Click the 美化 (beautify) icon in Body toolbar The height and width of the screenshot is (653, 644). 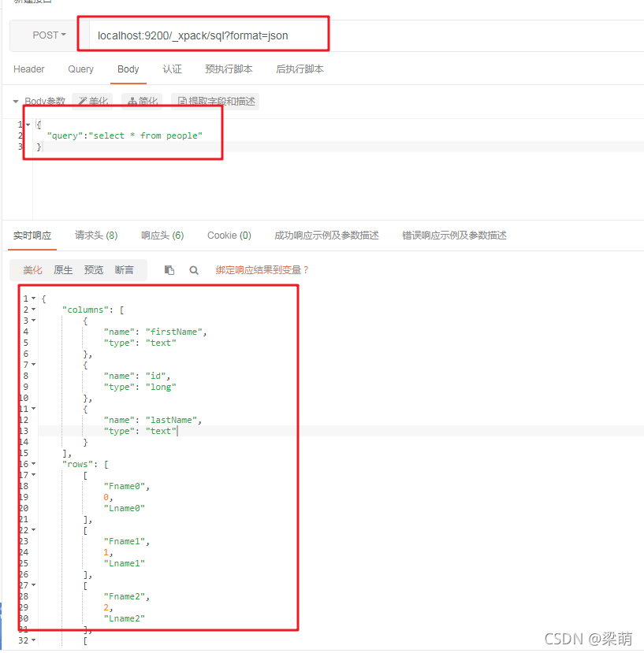(x=93, y=101)
